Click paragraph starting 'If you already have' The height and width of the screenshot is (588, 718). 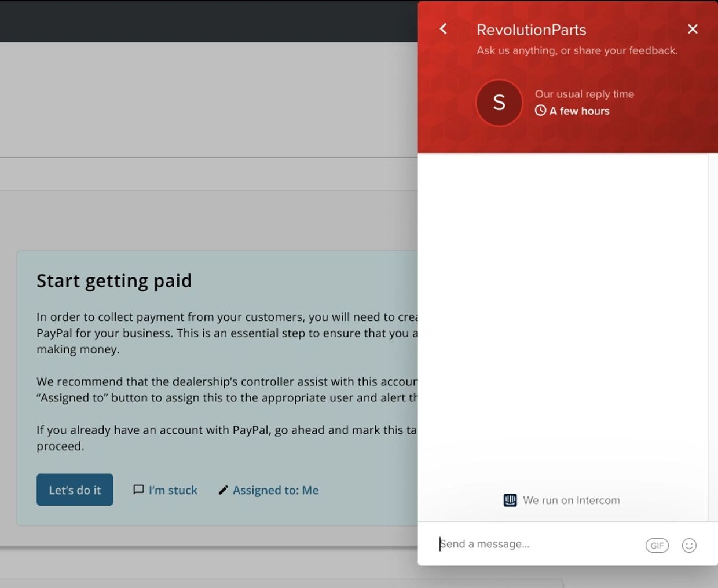[x=227, y=438]
